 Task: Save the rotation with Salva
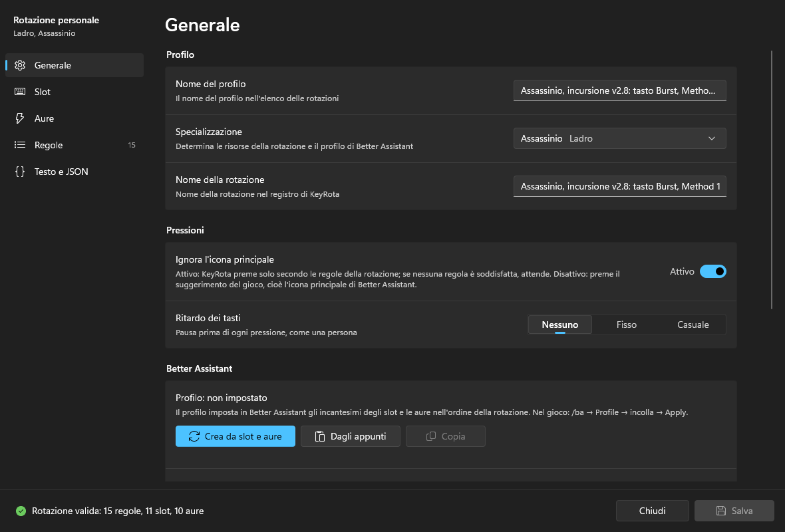(734, 511)
